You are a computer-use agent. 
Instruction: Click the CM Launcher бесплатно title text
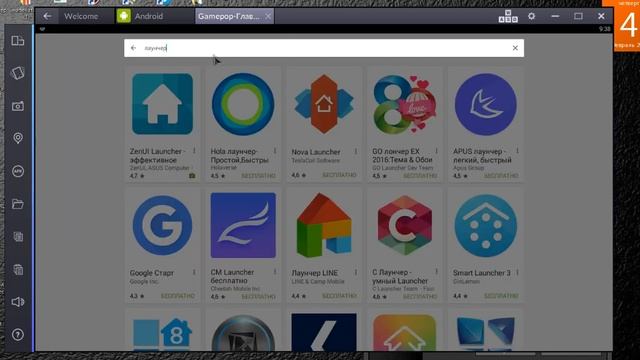click(232, 276)
